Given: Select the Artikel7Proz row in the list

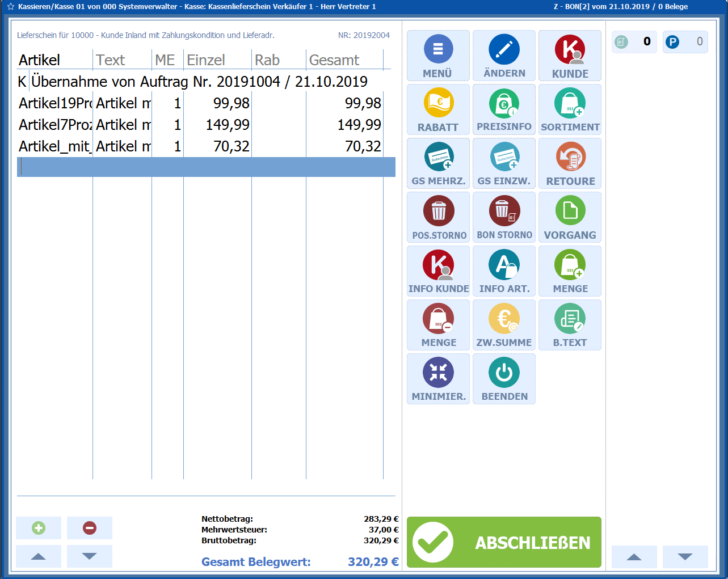Looking at the screenshot, I should 199,125.
